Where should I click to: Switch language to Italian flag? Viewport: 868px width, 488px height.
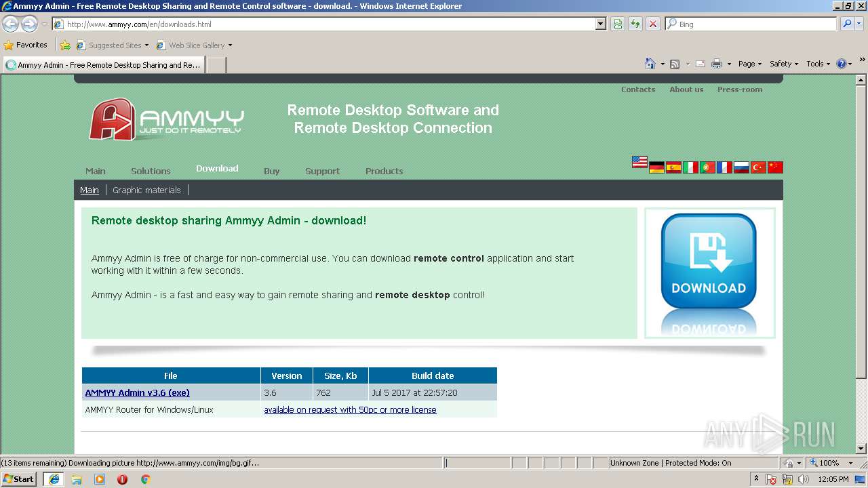click(690, 167)
